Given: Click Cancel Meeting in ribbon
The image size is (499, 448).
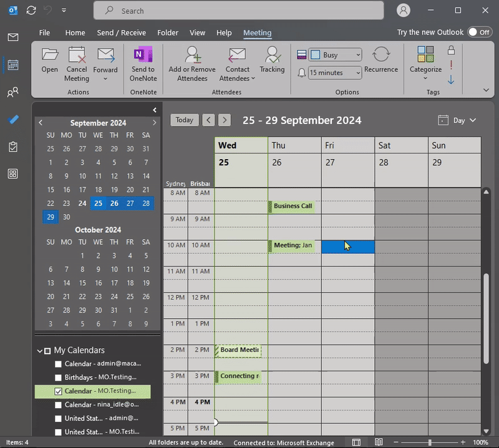Looking at the screenshot, I should (77, 65).
